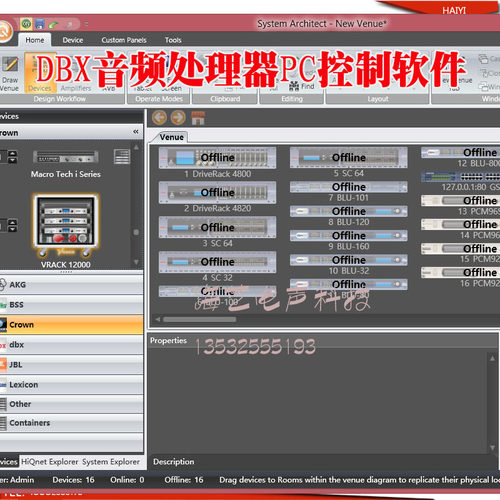Click the Properties panel scroll down arrow
This screenshot has height=500, width=500.
[492, 448]
